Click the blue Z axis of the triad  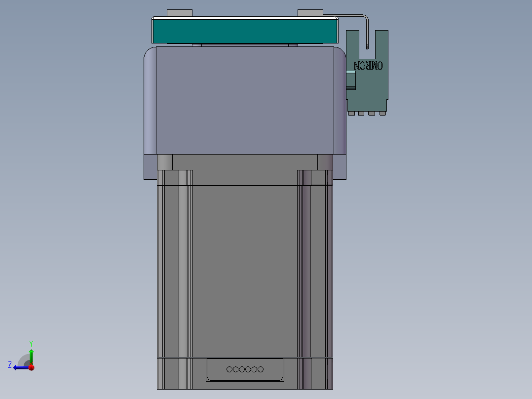coord(21,367)
